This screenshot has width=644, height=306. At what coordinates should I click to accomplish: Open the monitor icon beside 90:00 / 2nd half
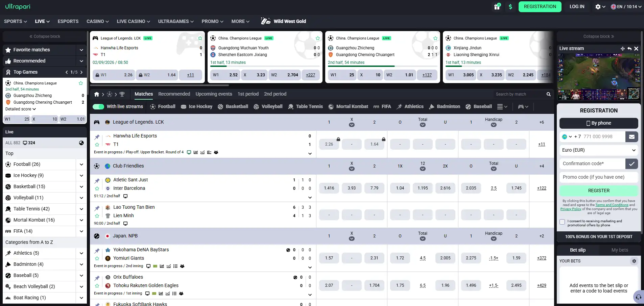(125, 224)
